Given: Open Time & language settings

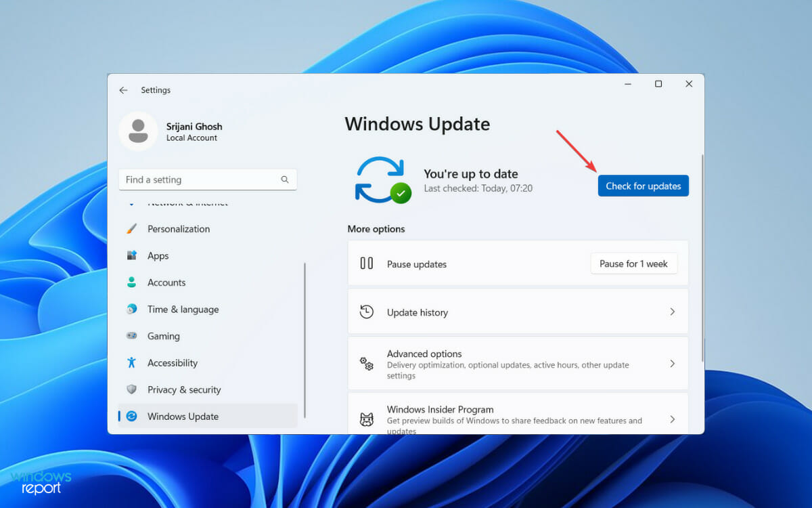Looking at the screenshot, I should [183, 309].
